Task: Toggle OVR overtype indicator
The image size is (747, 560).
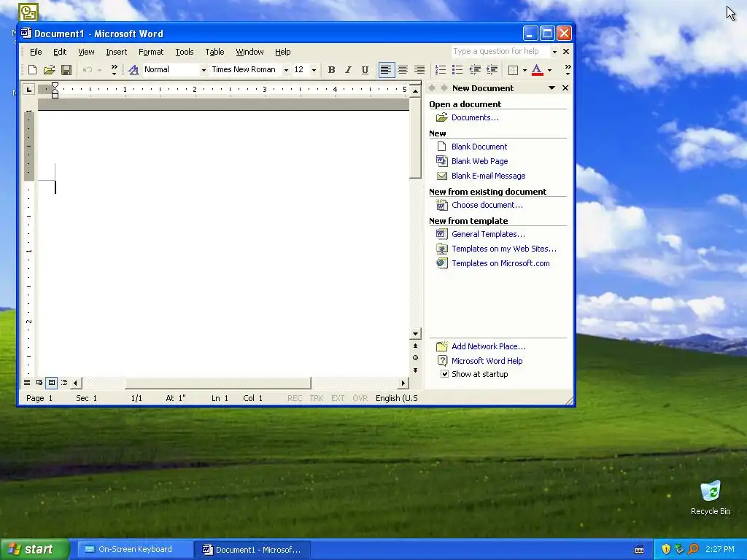Action: pyautogui.click(x=360, y=398)
